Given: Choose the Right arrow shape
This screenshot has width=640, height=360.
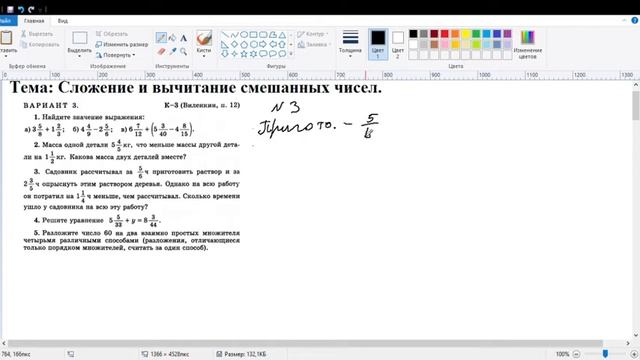Looking at the screenshot, I should coord(263,44).
